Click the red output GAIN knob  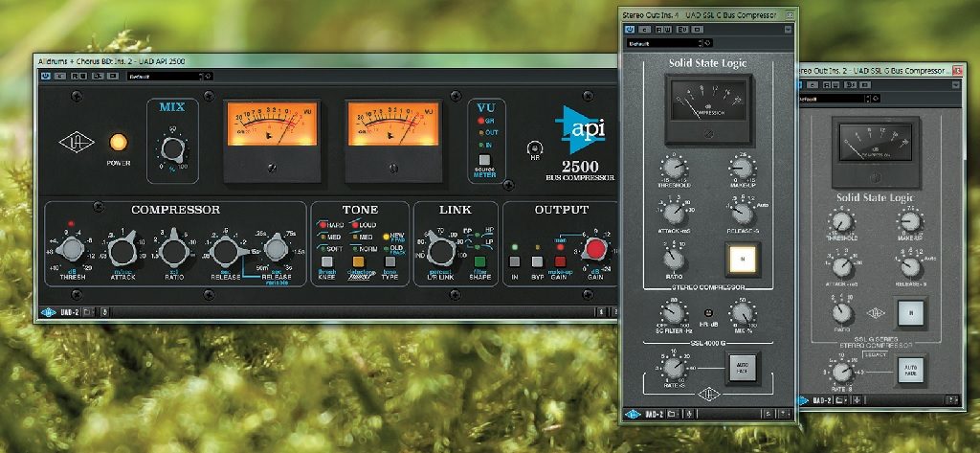pyautogui.click(x=595, y=249)
